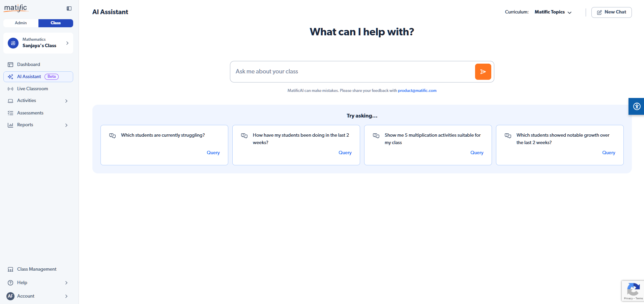Click the orange send message button

pyautogui.click(x=483, y=72)
